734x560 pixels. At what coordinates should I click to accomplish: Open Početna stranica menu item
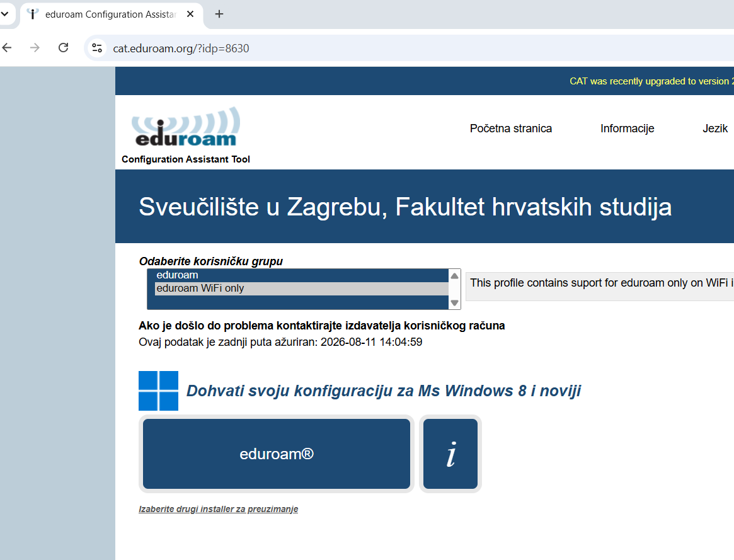[x=511, y=129]
